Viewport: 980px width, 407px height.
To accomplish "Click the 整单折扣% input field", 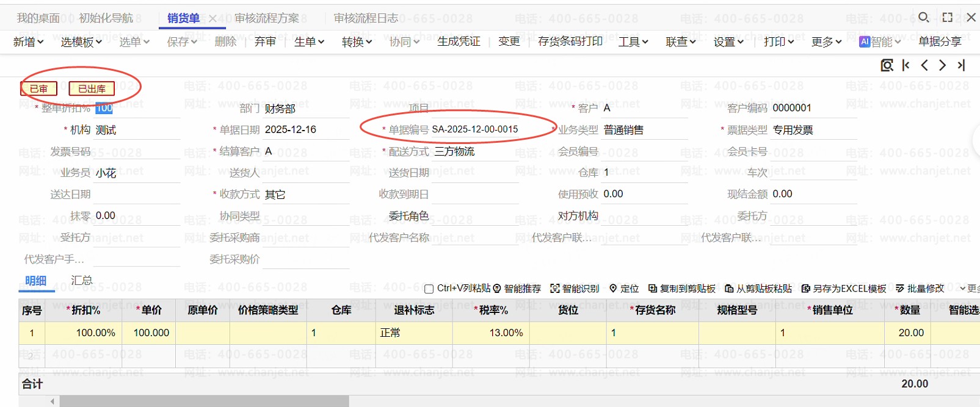I will point(137,108).
